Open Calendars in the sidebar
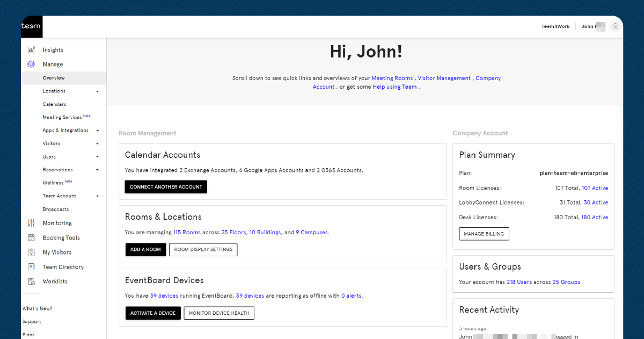 pyautogui.click(x=54, y=104)
